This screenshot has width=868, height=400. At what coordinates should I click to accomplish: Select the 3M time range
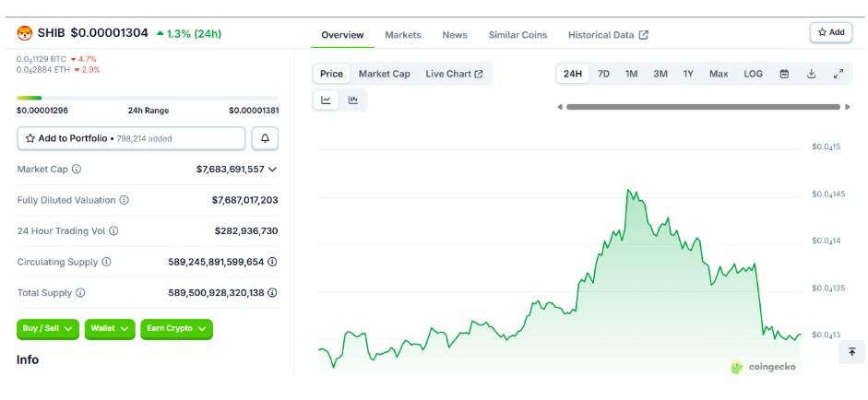tap(660, 74)
